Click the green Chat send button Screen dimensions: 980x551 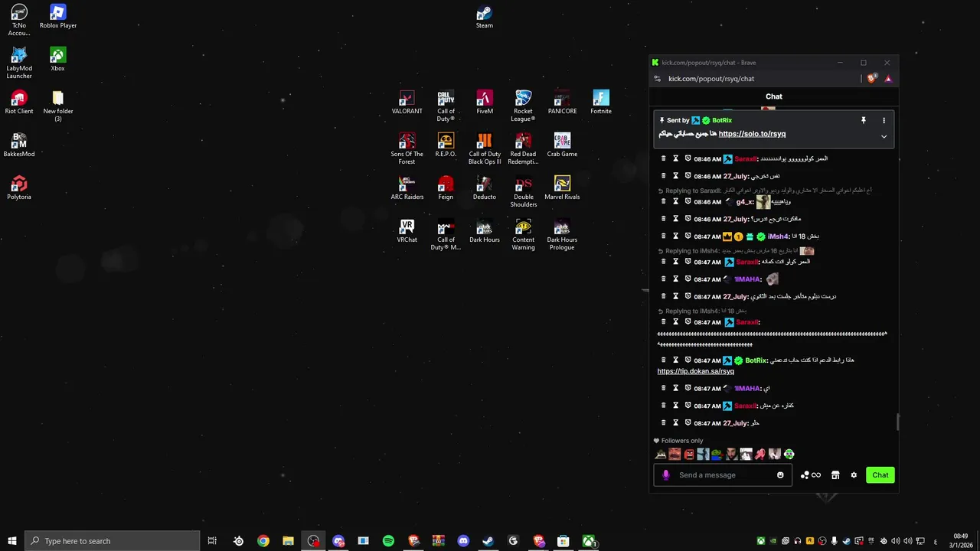(x=880, y=475)
